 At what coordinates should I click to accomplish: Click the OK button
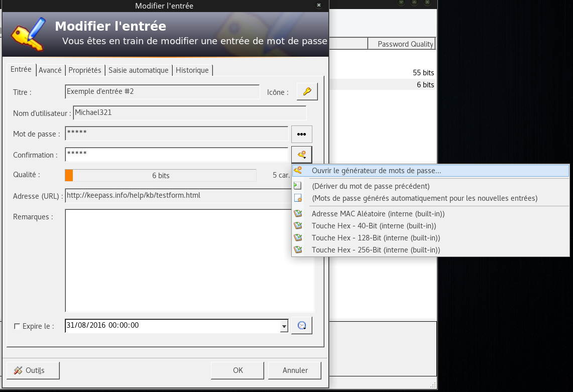click(x=238, y=370)
